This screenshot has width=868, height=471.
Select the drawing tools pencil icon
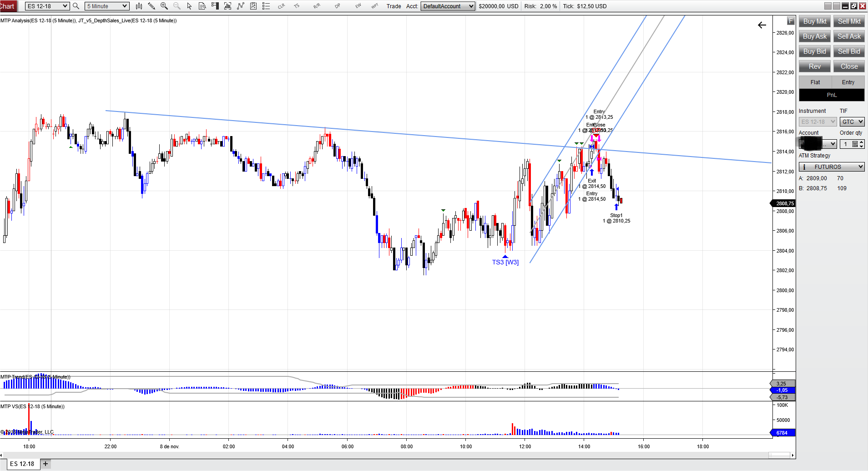point(151,6)
